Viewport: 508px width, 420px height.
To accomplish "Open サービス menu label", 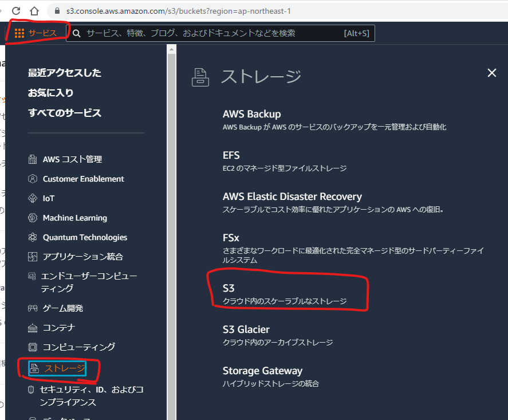I will coord(42,33).
